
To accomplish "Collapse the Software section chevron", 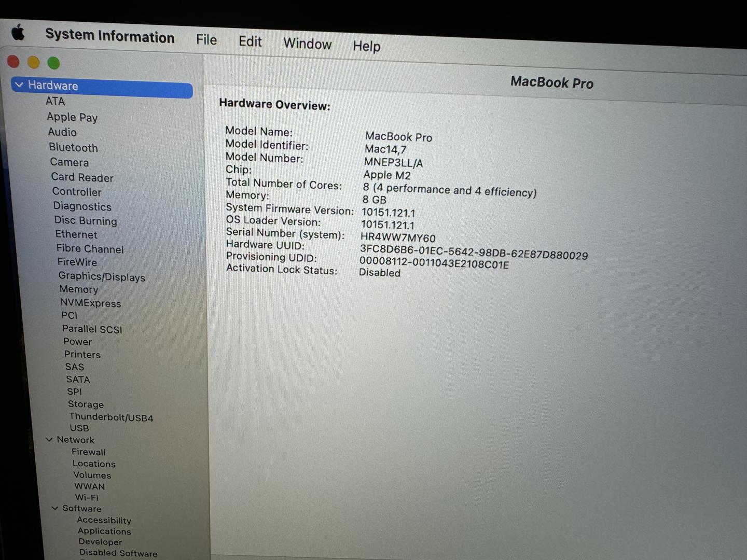I will click(55, 508).
